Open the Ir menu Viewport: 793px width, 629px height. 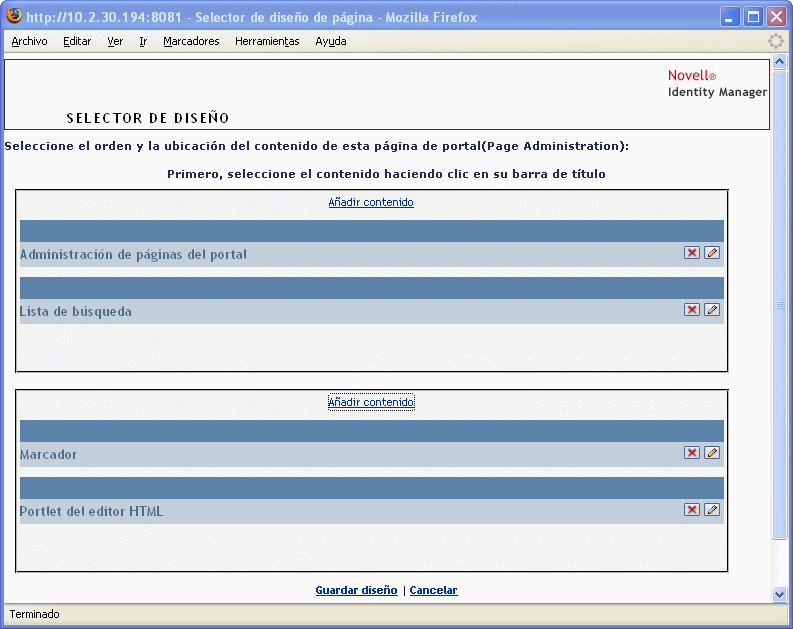tap(143, 41)
